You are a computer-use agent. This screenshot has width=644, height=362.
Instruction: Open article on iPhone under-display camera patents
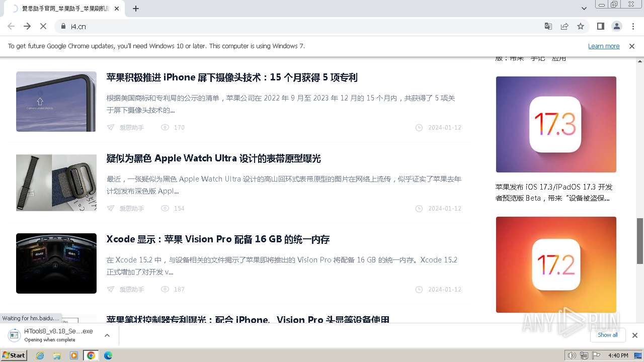232,77
